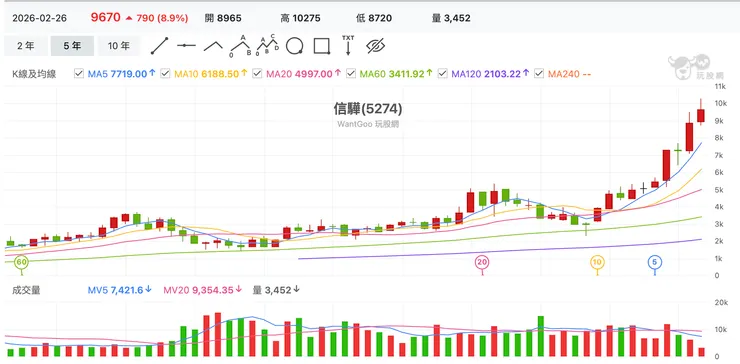Image resolution: width=740 pixels, height=364 pixels.
Task: Switch chart range to 5年
Action: pos(72,46)
